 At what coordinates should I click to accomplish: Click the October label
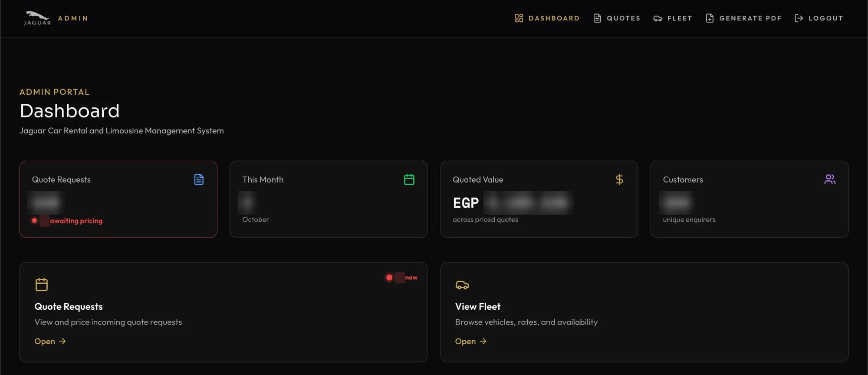point(256,220)
